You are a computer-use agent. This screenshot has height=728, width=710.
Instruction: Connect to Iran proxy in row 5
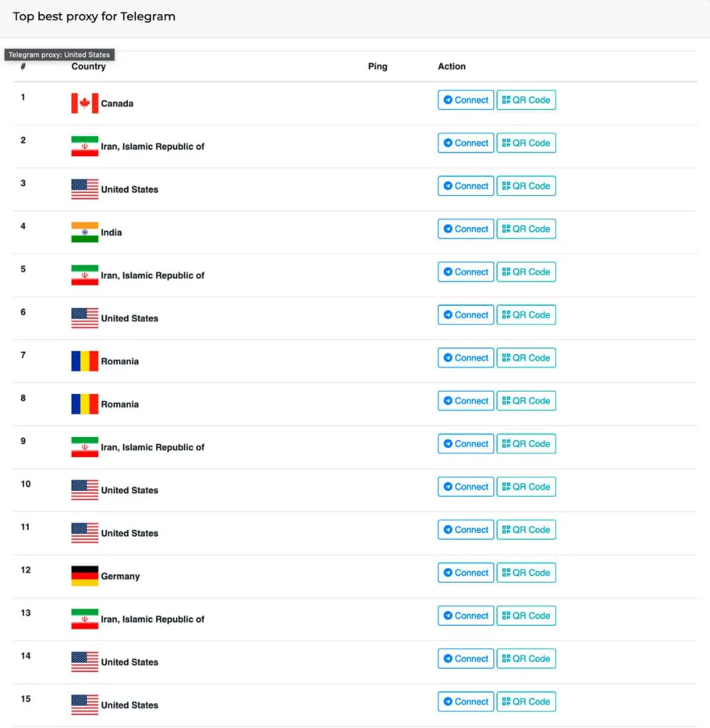click(x=466, y=272)
